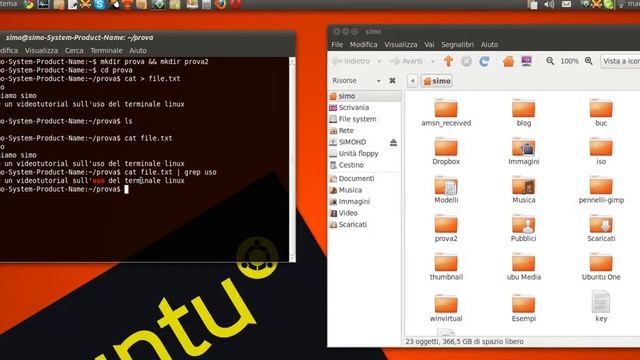640x360 pixels.
Task: Open the Visualizza menu in file manager
Action: pos(401,44)
